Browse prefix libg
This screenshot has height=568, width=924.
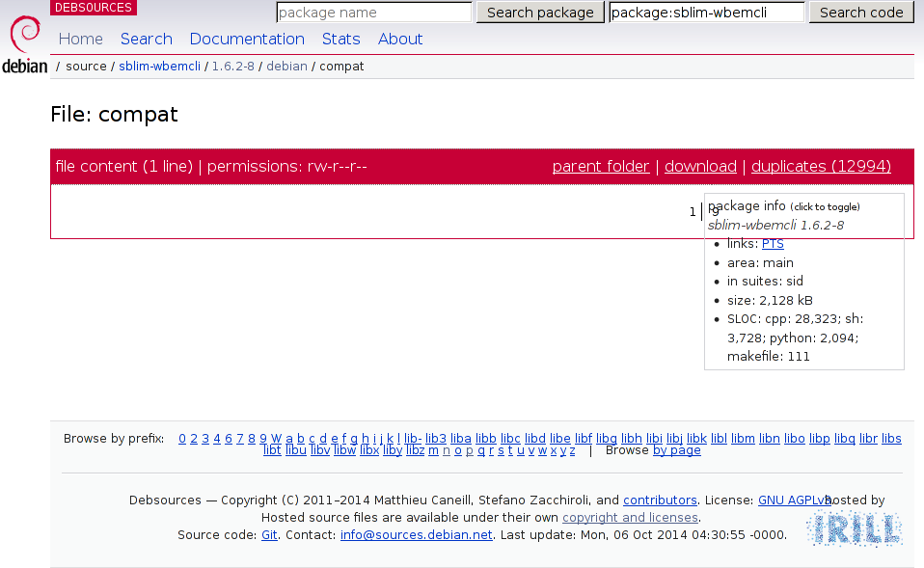(607, 439)
